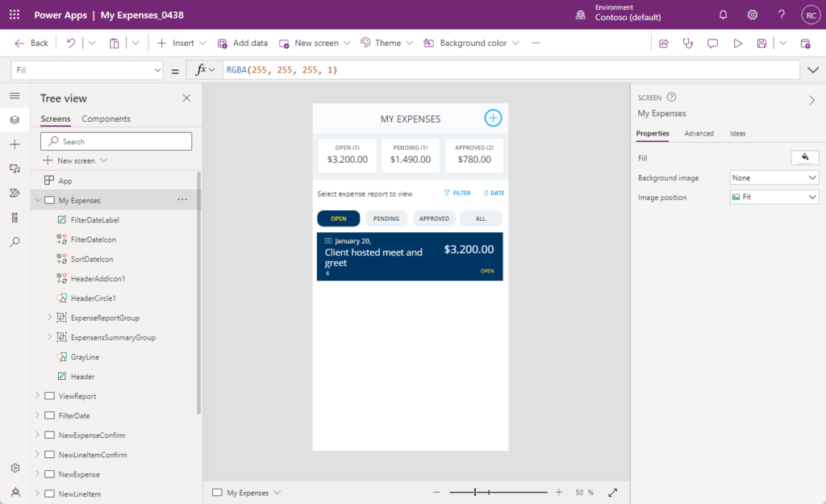
Task: Switch to the Components tab
Action: pyautogui.click(x=106, y=119)
